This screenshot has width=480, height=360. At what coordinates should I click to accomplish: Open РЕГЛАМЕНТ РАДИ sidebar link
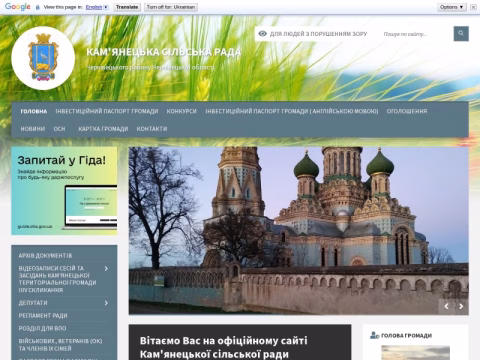[x=43, y=315]
